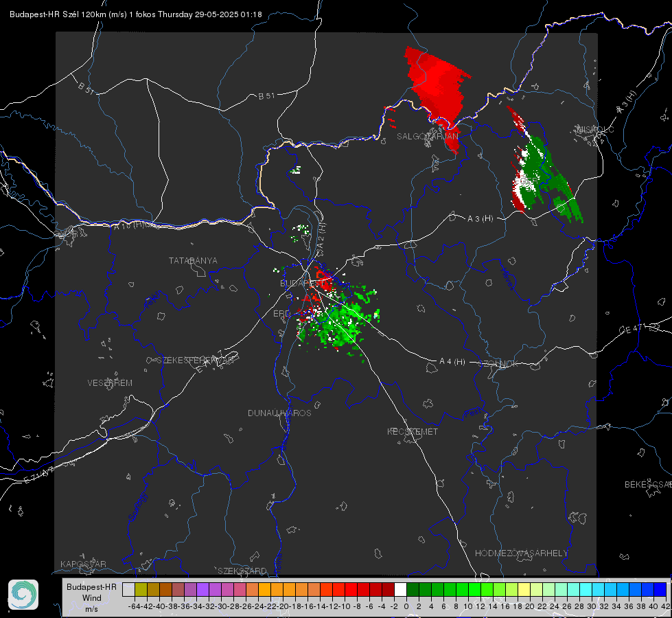
Task: Click the blue 'Pest' county label
Action: [472, 413]
